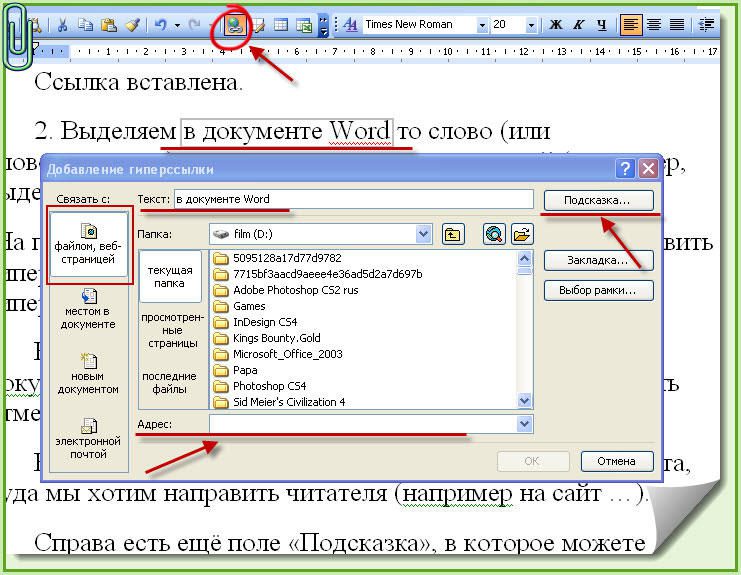
Task: Select 'Adobe Photoshop CS2 rus' folder
Action: point(285,290)
